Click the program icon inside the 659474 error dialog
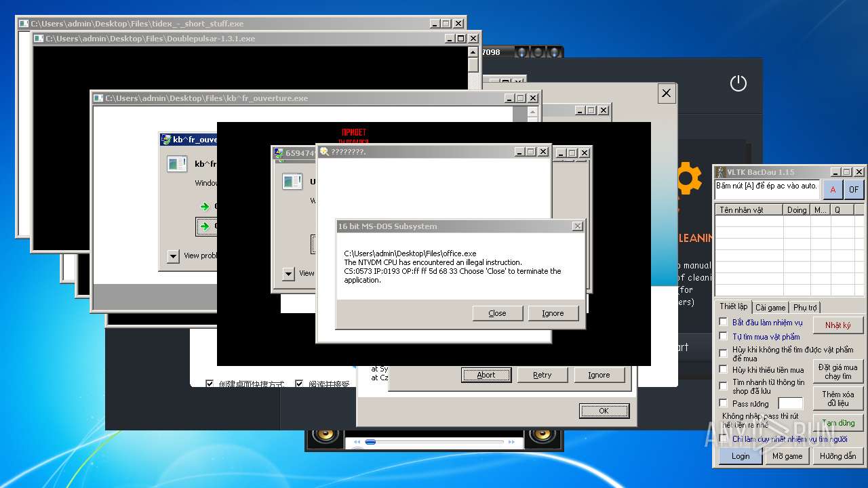Image resolution: width=868 pixels, height=488 pixels. click(292, 181)
